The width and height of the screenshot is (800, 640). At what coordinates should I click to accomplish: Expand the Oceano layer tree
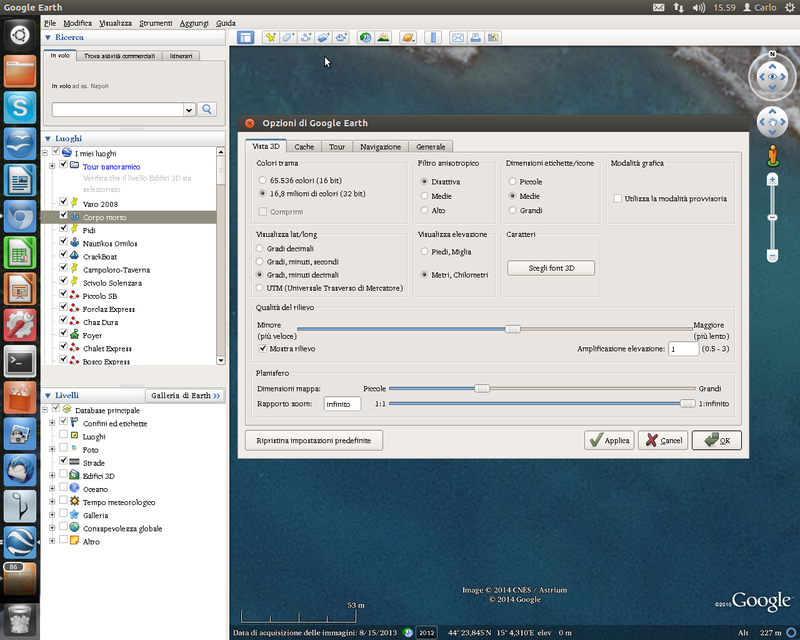pyautogui.click(x=52, y=488)
